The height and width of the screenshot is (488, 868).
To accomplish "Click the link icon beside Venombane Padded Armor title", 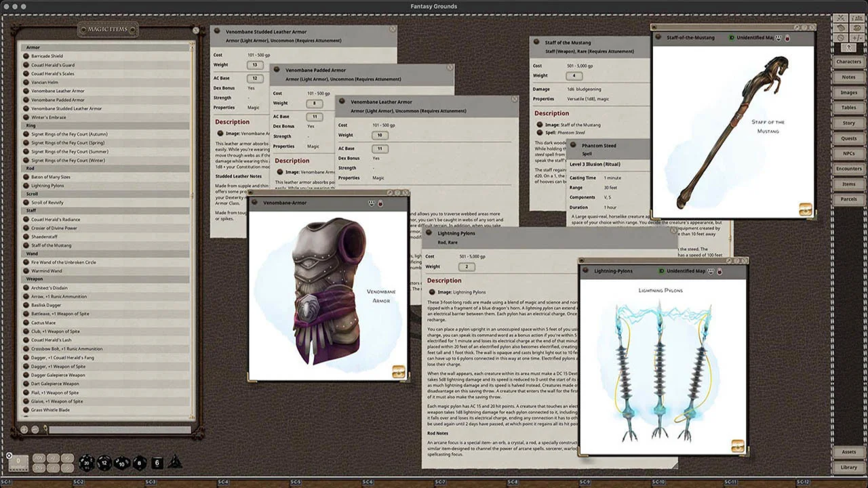I will click(x=277, y=70).
